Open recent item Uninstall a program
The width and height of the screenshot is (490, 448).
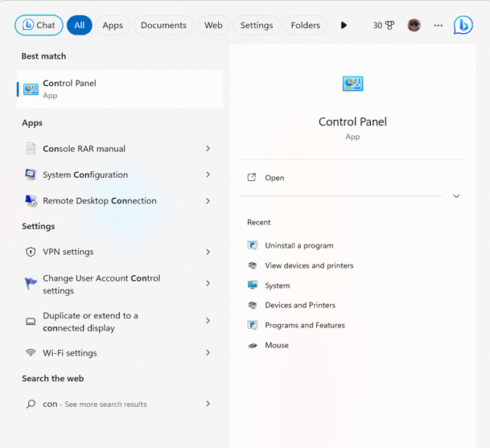(299, 245)
